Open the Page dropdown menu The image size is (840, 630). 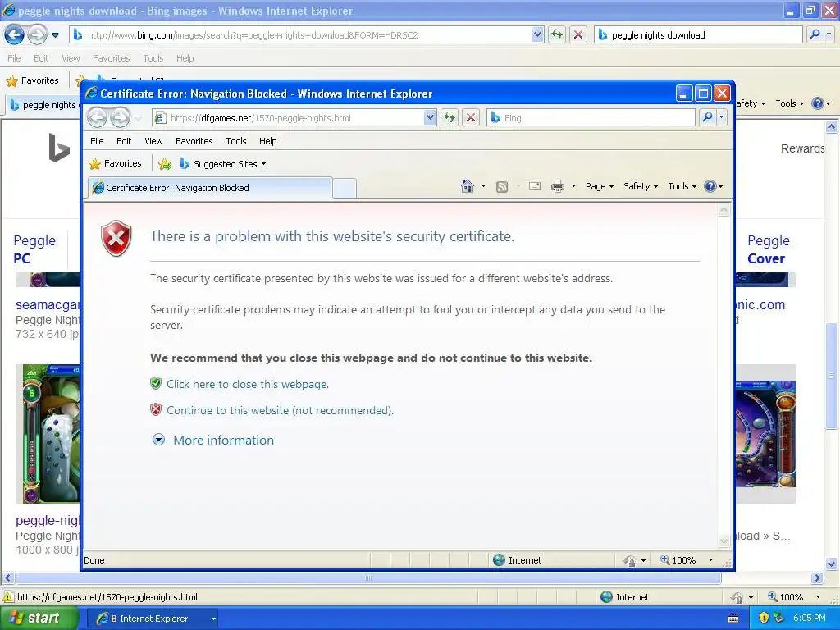pyautogui.click(x=600, y=186)
